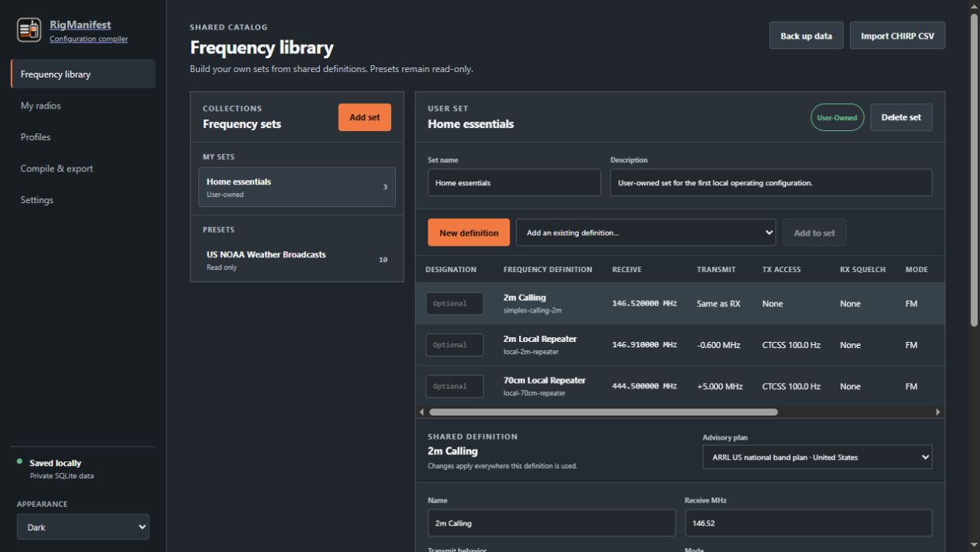Click the FREQUENCY DEFINITION column header

(x=548, y=270)
